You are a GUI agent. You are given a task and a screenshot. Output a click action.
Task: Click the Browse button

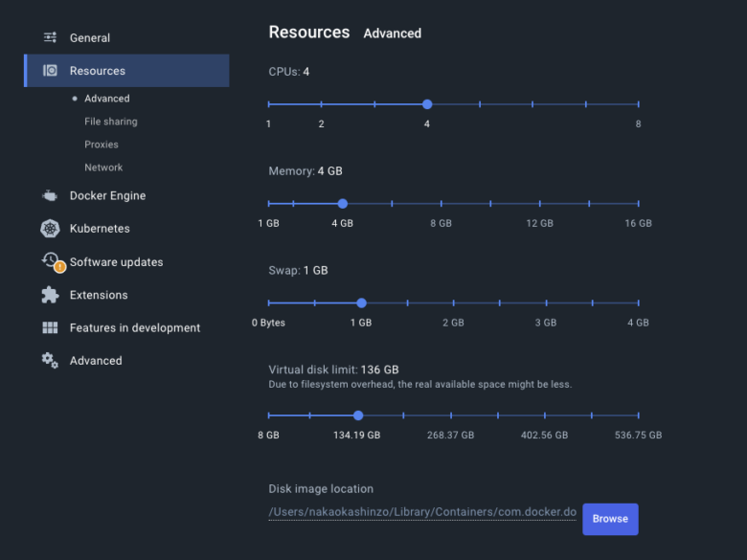(x=610, y=519)
